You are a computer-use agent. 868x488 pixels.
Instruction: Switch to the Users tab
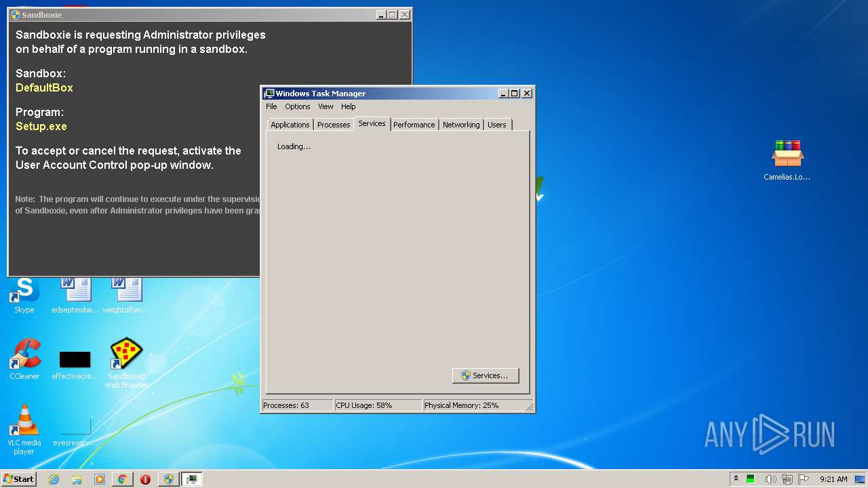pos(496,125)
